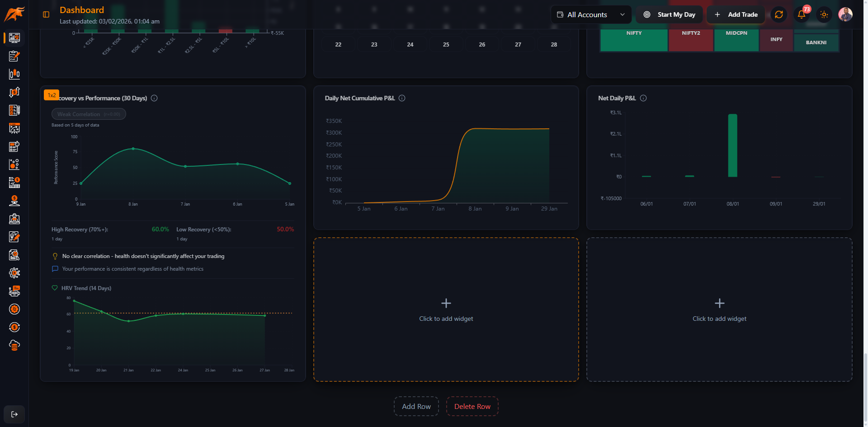Collapse sidebar using panel toggle icon

46,14
